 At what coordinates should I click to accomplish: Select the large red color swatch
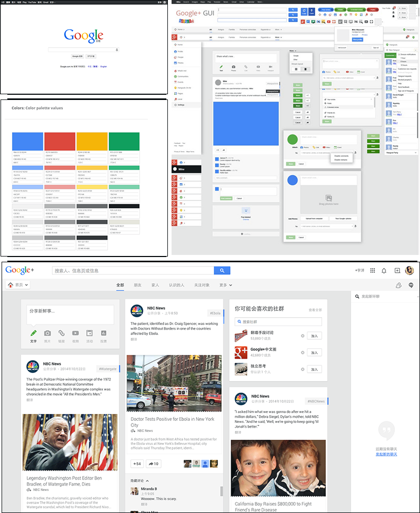(60, 141)
